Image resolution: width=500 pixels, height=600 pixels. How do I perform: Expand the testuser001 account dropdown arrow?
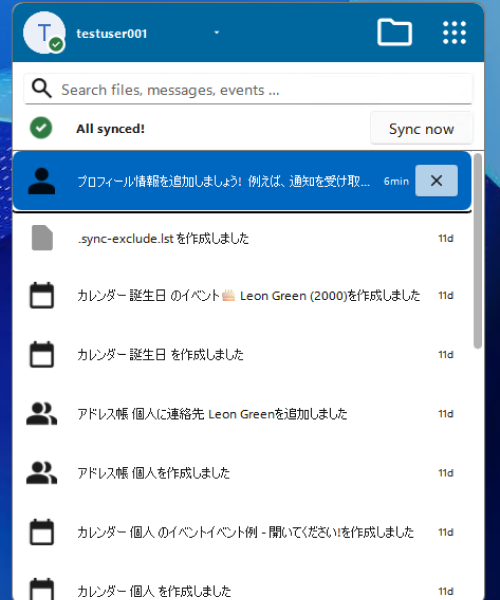(217, 33)
